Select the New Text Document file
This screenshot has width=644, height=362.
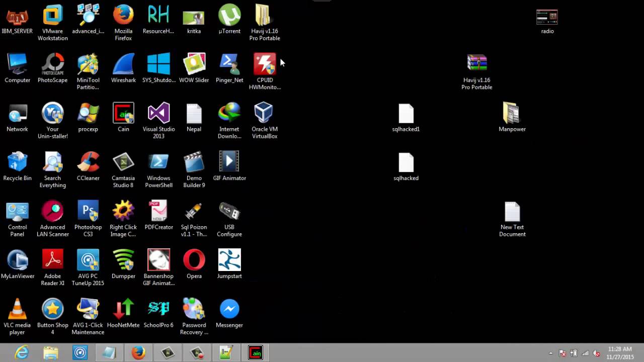512,219
